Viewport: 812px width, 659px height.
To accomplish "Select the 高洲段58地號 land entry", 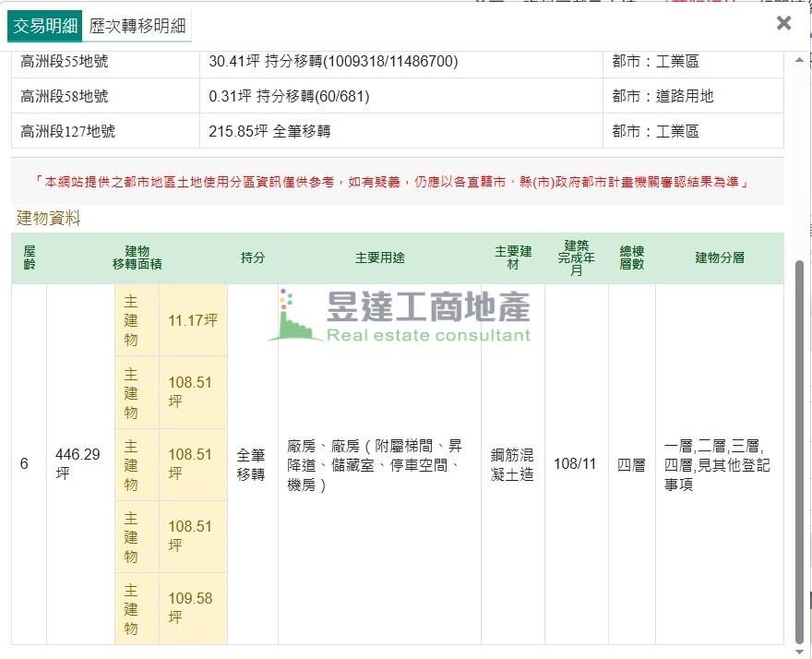I will coord(64,96).
